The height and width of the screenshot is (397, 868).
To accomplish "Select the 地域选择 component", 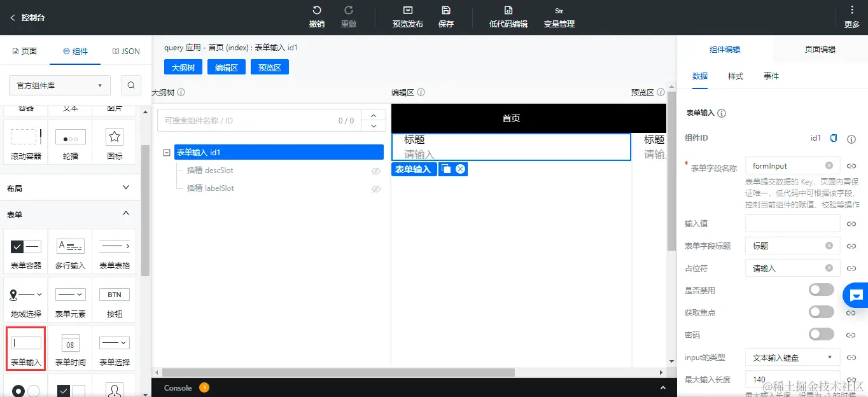I will [26, 300].
